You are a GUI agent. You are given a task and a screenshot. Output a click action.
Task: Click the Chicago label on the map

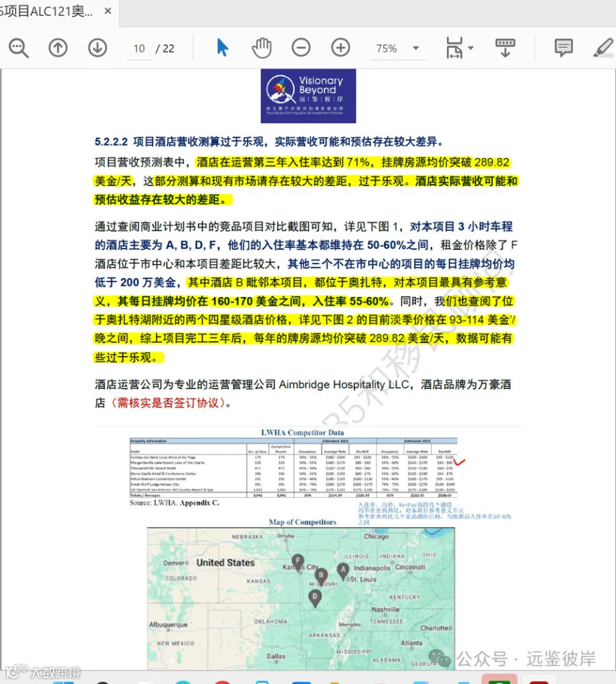point(376,536)
